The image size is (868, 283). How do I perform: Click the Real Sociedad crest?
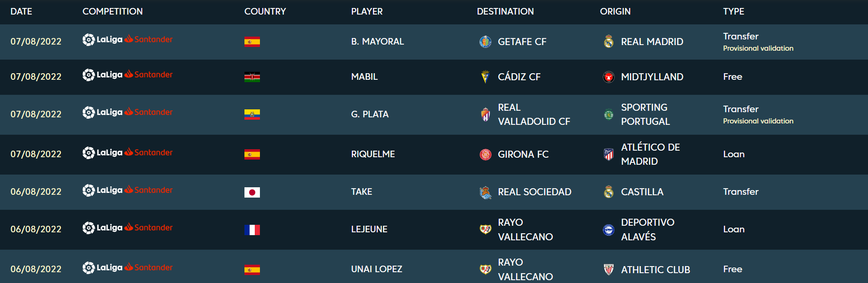pos(485,192)
